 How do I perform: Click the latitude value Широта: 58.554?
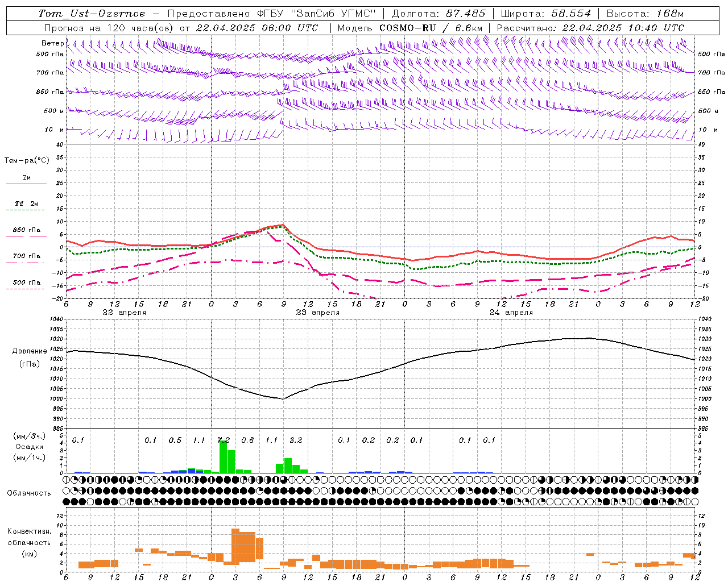click(546, 14)
